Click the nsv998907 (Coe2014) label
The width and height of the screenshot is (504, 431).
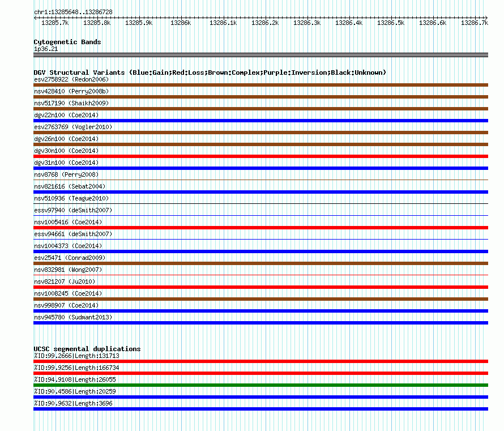coord(66,305)
